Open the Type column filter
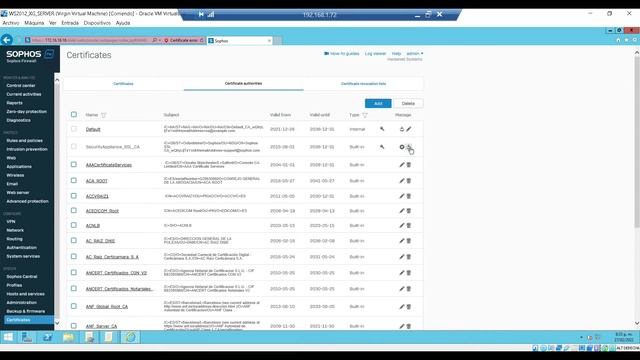Screen dimensions: 640x360 click(x=365, y=115)
